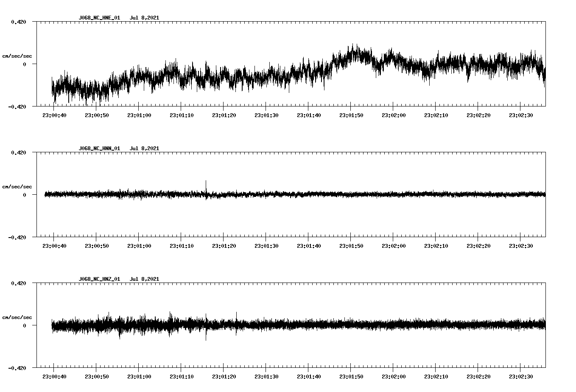Image resolution: width=576 pixels, height=392 pixels.
Task: Click the 23:01:00 time label under HNZ plot
Action: [x=139, y=377]
